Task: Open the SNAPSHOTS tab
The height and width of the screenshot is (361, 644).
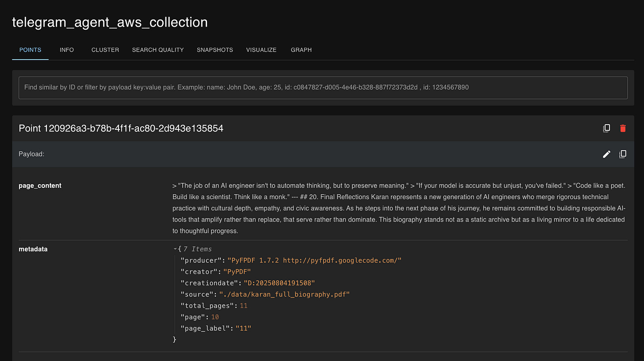Action: (215, 49)
